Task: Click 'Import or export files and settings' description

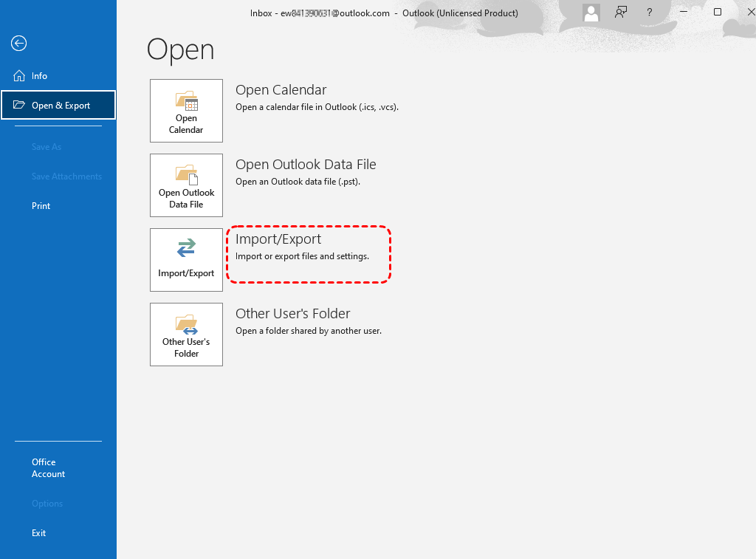Action: point(302,256)
